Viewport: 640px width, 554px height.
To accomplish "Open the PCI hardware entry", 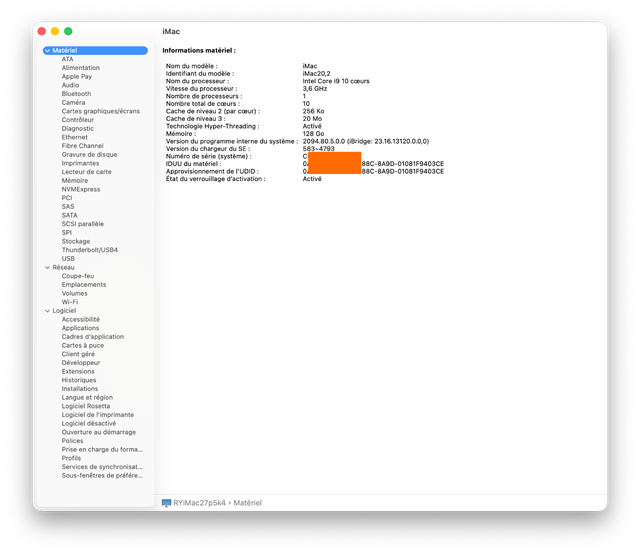I will (67, 198).
